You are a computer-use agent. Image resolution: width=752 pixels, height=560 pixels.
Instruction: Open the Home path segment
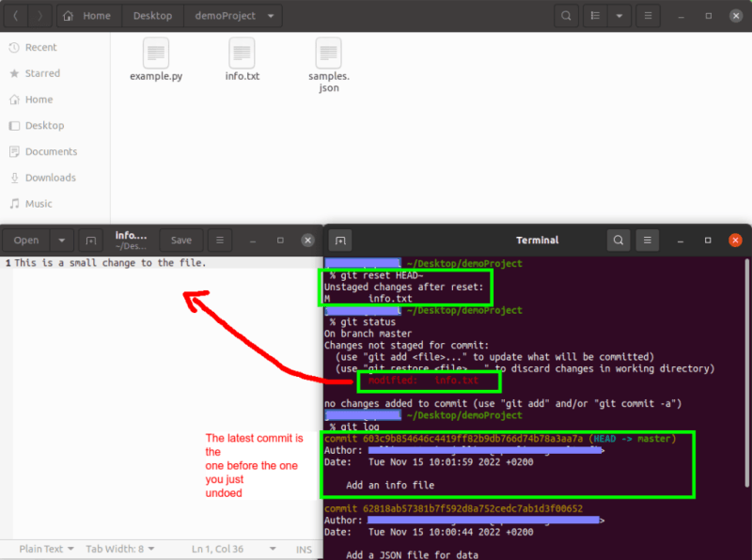[x=89, y=16]
